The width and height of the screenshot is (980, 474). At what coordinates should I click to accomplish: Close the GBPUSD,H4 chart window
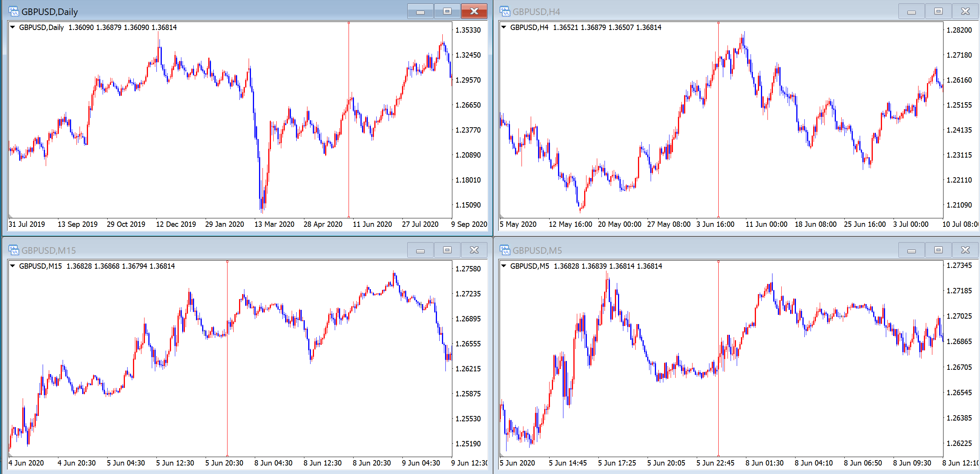coord(965,12)
